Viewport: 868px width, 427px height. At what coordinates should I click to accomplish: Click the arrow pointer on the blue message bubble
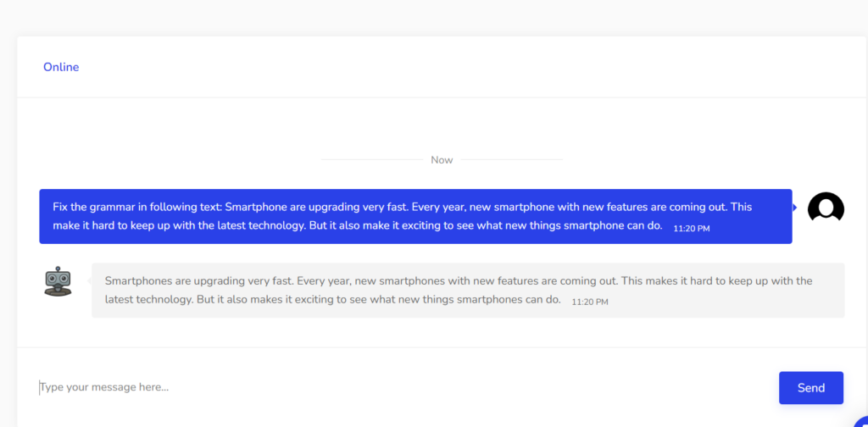click(795, 208)
